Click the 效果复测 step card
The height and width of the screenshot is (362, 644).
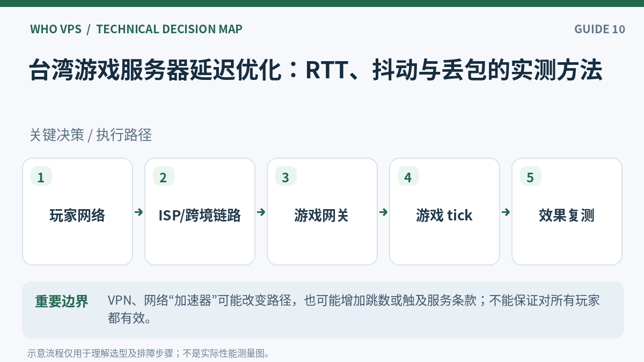pyautogui.click(x=567, y=211)
